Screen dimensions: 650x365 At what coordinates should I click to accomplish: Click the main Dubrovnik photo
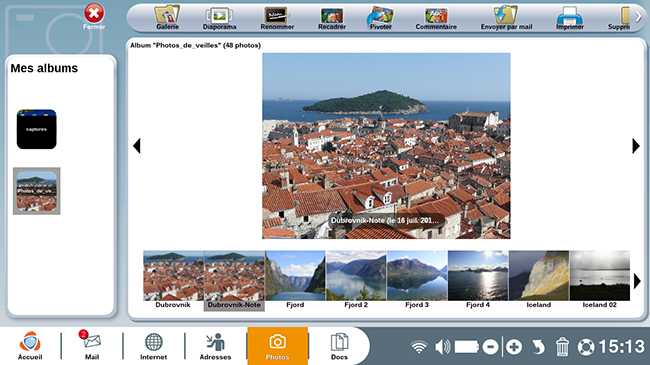[x=386, y=146]
